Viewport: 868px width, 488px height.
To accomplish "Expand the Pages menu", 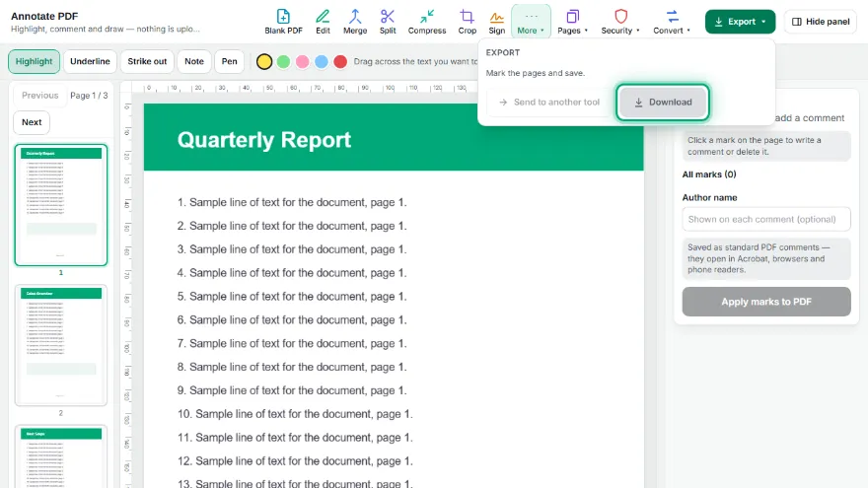I will [572, 22].
